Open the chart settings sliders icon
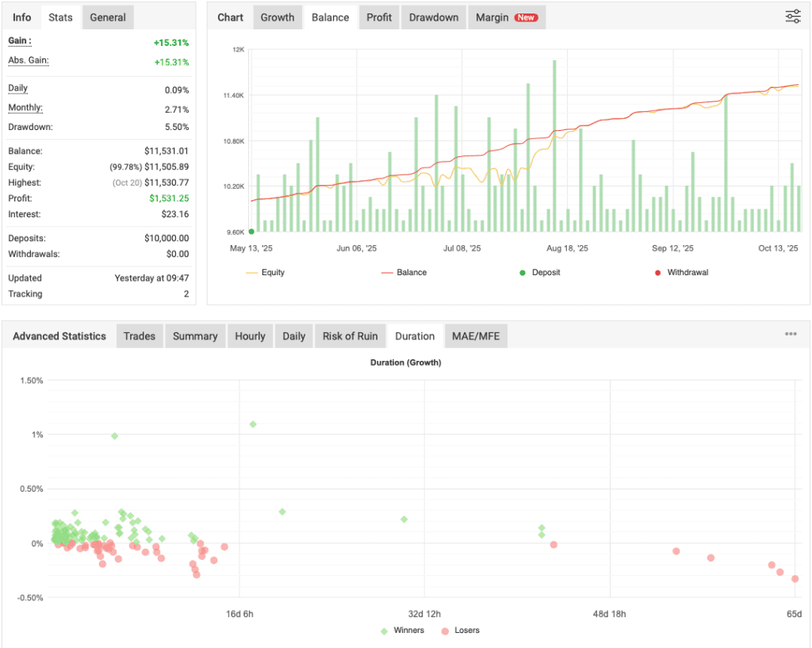Screen dimensions: 812x648 (x=793, y=16)
